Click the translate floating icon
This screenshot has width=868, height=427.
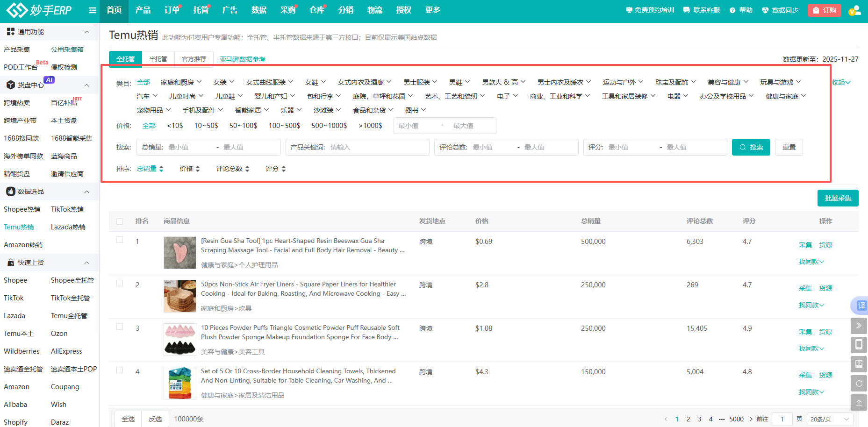(x=861, y=306)
